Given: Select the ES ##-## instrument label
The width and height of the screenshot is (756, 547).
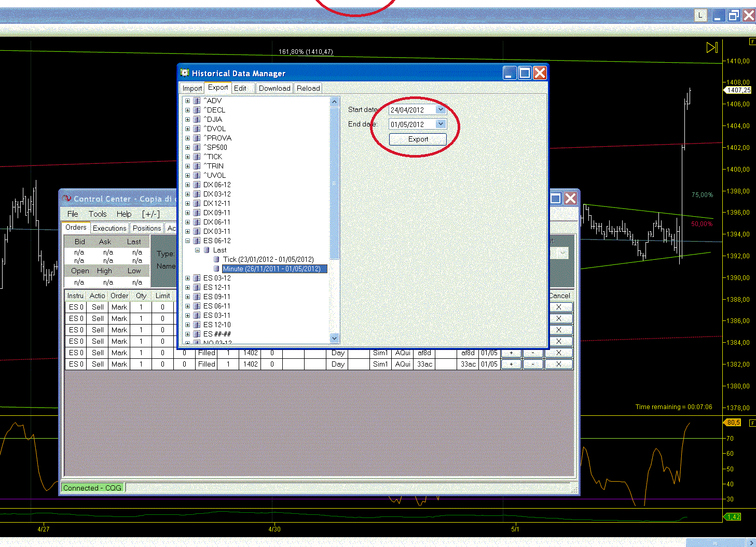Looking at the screenshot, I should click(217, 334).
